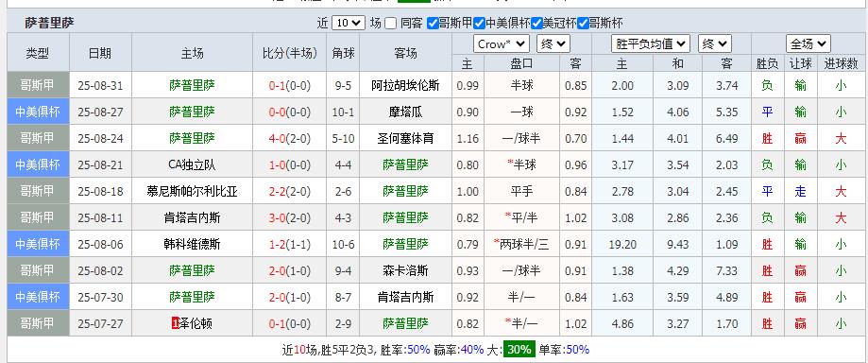Uncheck the 美冠杯 checkbox
This screenshot has width=868, height=363.
click(x=536, y=24)
